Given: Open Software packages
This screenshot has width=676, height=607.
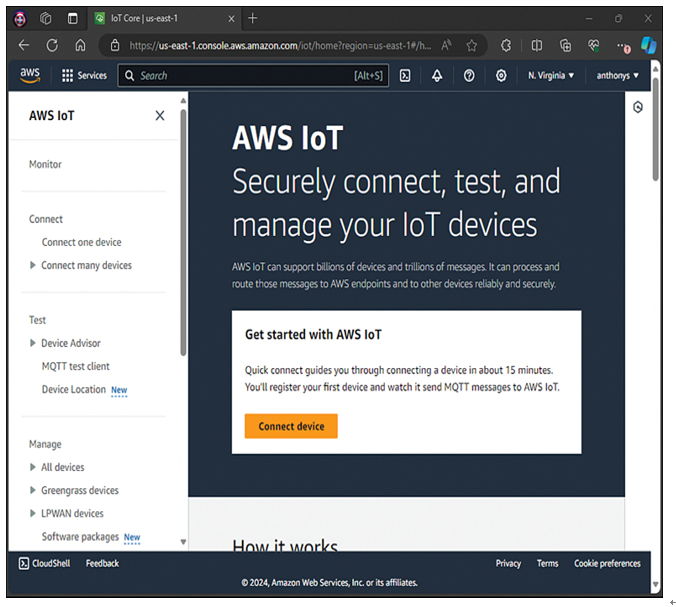Looking at the screenshot, I should pyautogui.click(x=80, y=537).
